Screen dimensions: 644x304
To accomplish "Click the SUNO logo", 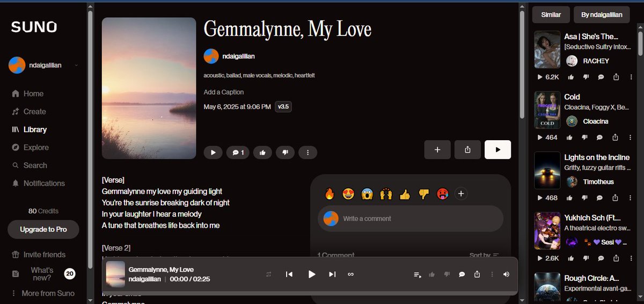I will [x=34, y=27].
